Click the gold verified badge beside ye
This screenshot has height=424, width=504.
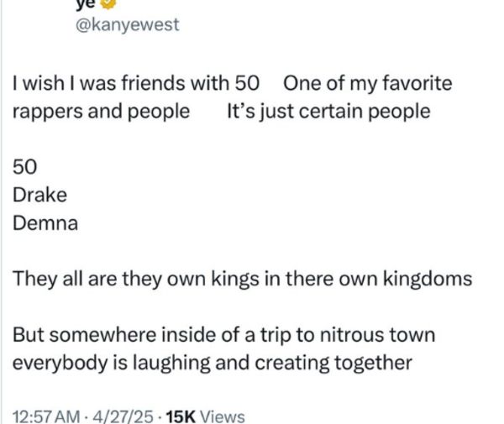point(108,3)
